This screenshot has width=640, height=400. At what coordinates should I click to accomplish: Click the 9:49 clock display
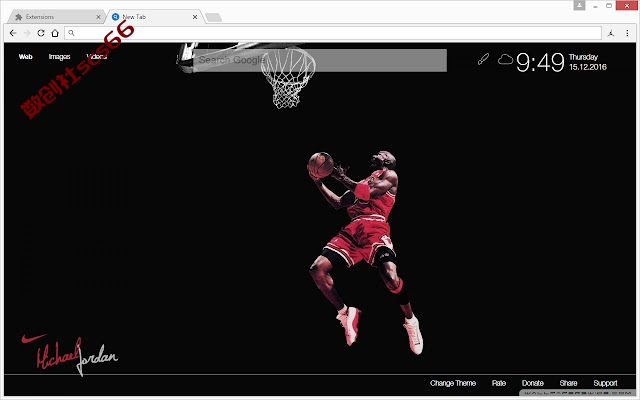[x=540, y=62]
